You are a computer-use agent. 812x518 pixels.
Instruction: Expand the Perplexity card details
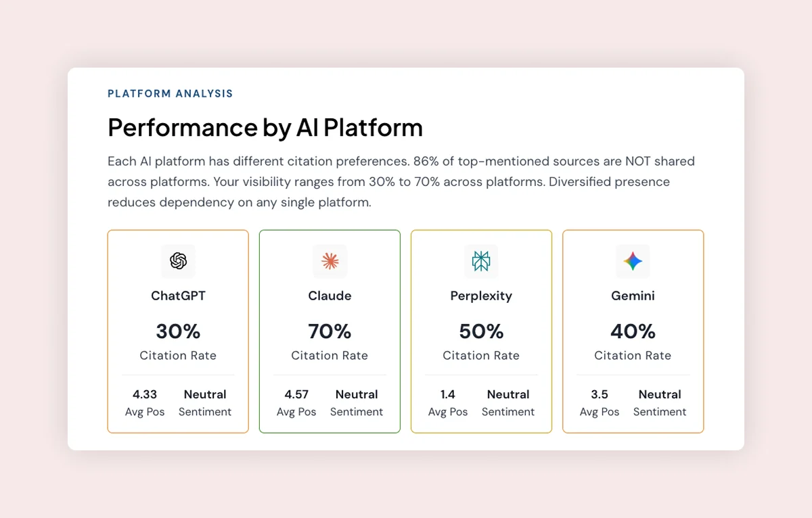click(x=481, y=331)
